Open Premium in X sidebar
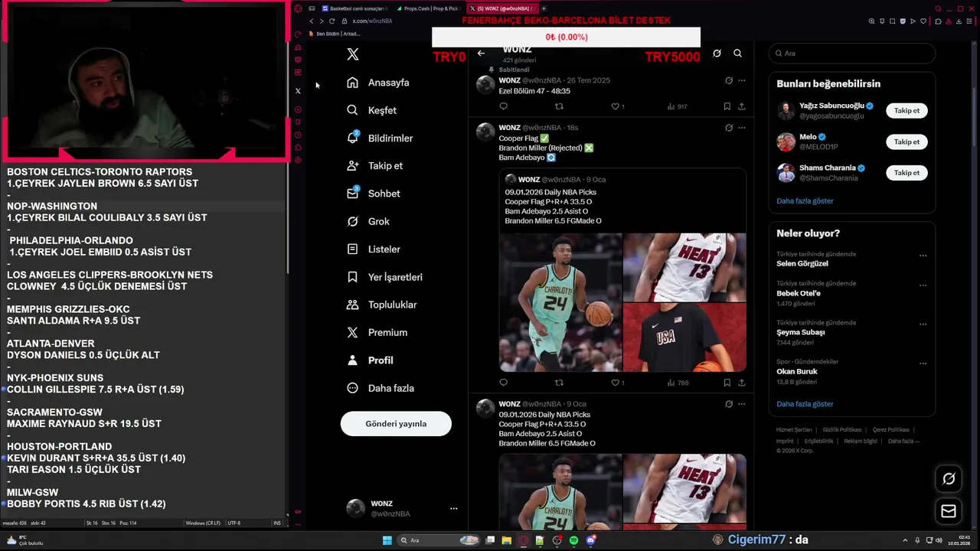 click(x=377, y=332)
